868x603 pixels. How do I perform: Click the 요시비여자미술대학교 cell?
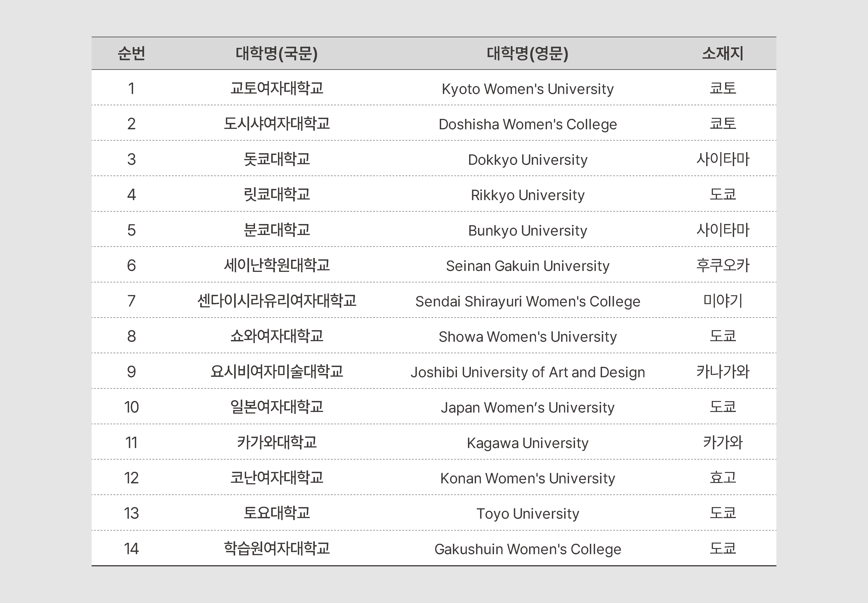click(276, 371)
